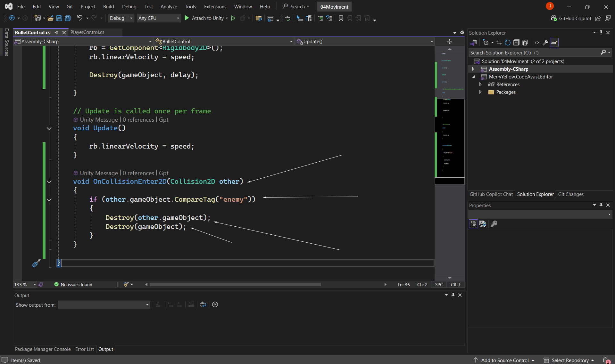Refresh the Solution Explorer view

tap(507, 43)
